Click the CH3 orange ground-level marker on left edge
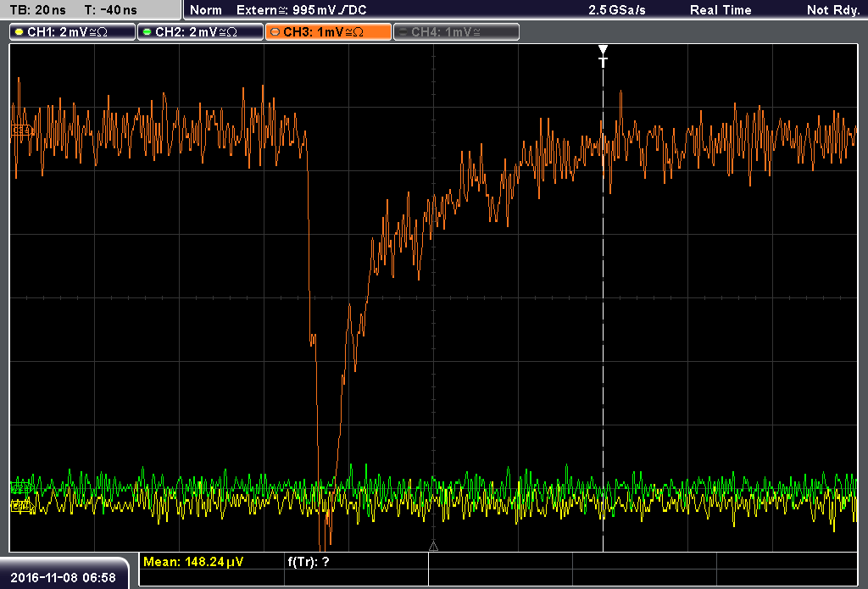Image resolution: width=868 pixels, height=589 pixels. (22, 131)
